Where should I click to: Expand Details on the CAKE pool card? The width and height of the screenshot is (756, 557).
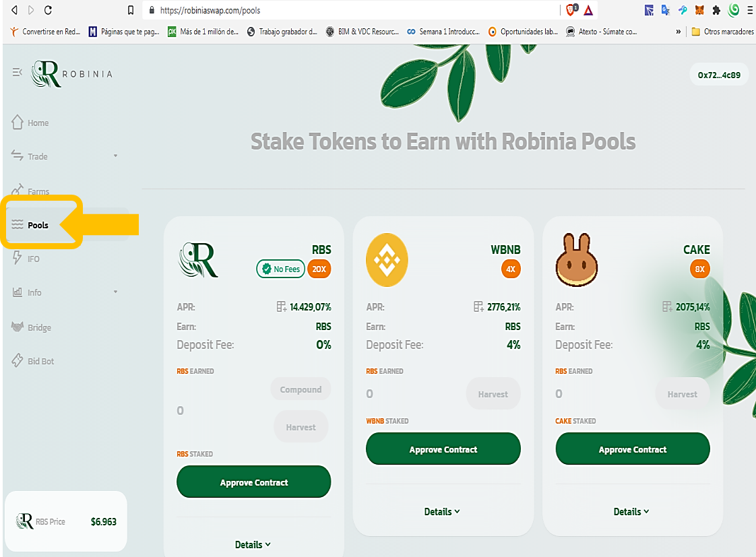[x=631, y=512]
